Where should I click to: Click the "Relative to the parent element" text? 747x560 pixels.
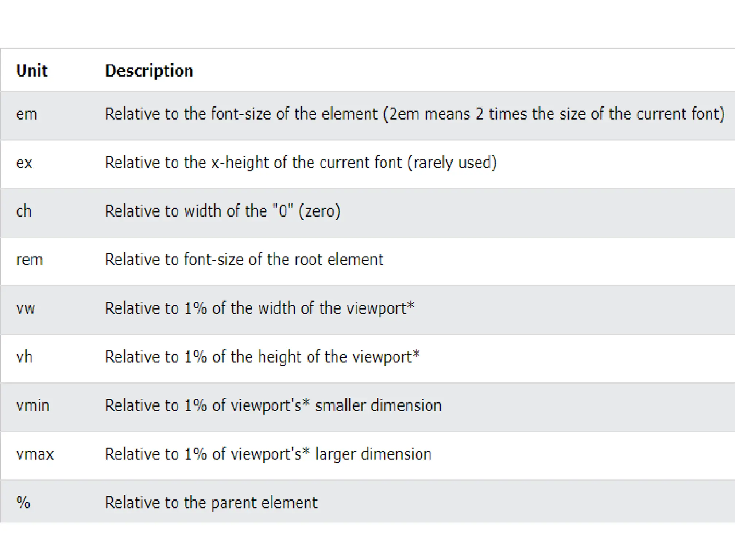[x=211, y=503]
